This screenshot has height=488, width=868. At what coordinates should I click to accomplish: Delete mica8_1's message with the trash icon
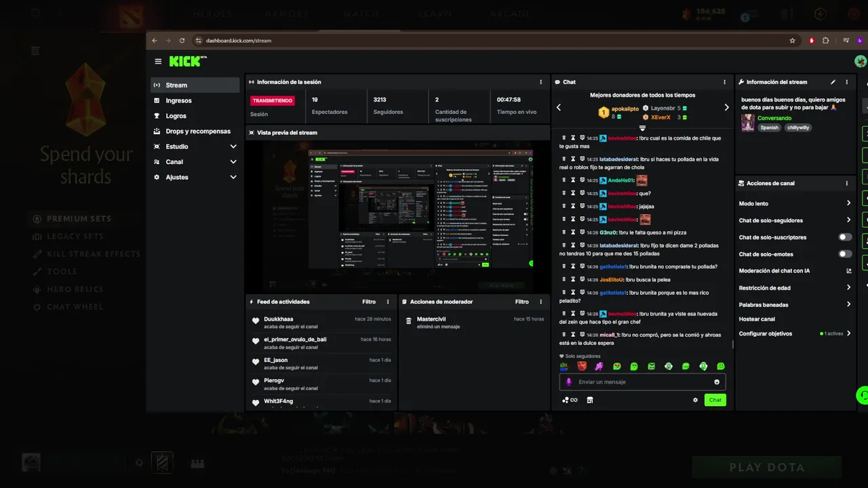[x=564, y=335]
